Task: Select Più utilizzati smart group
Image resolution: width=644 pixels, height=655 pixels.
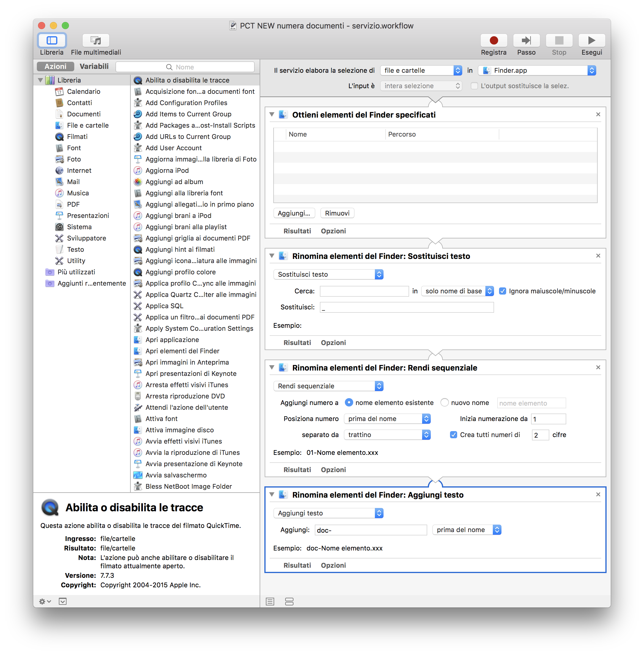Action: tap(76, 272)
